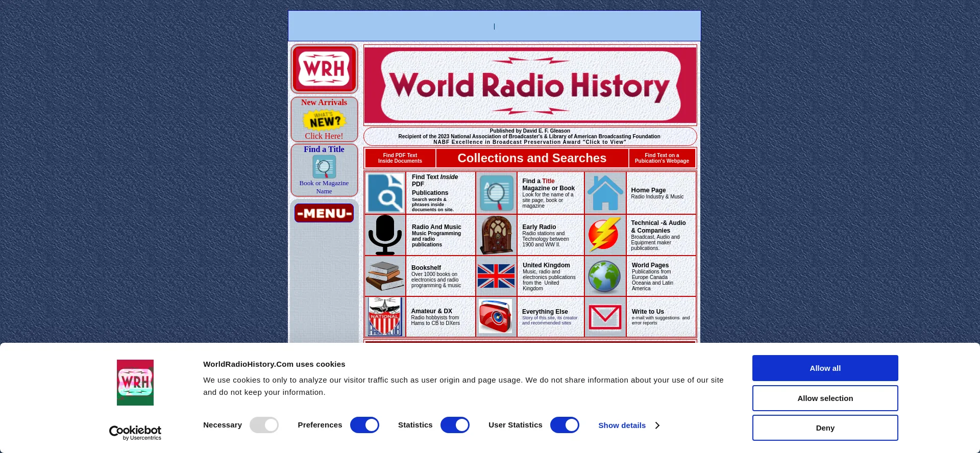Disable the Statistics cookies switch

[455, 425]
